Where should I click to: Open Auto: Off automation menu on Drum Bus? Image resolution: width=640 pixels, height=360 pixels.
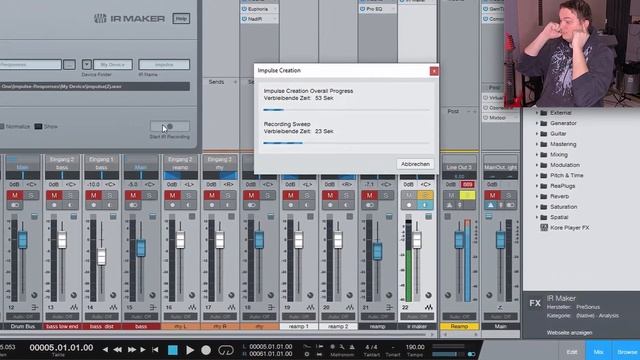[x=23, y=316]
